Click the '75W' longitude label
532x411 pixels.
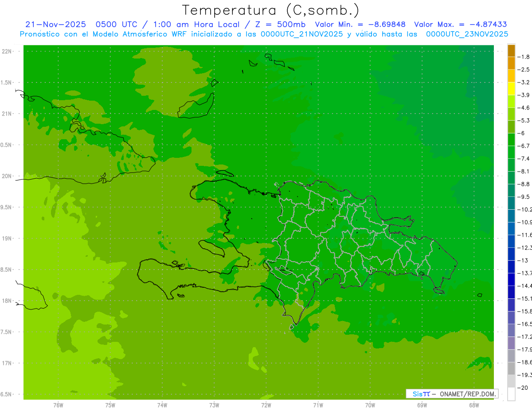pos(110,405)
